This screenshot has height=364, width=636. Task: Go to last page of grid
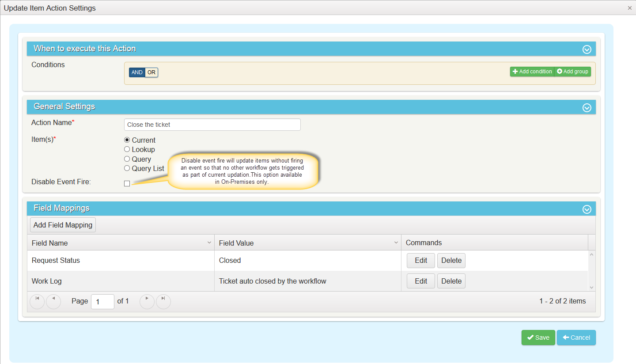(x=163, y=301)
